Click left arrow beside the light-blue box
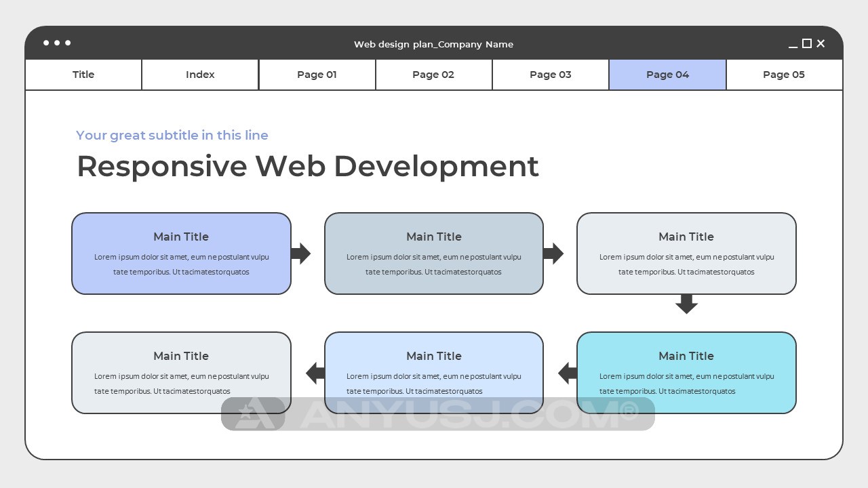This screenshot has width=868, height=488. 315,373
